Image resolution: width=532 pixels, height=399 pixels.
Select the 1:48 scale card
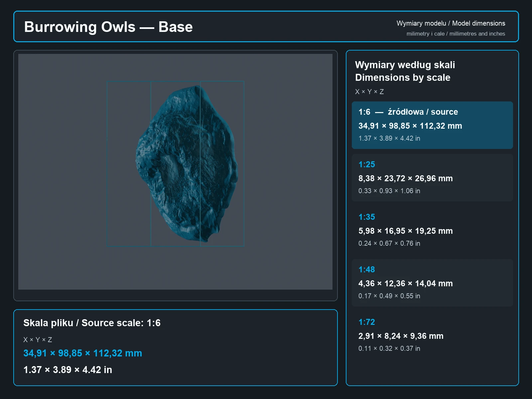(x=432, y=283)
